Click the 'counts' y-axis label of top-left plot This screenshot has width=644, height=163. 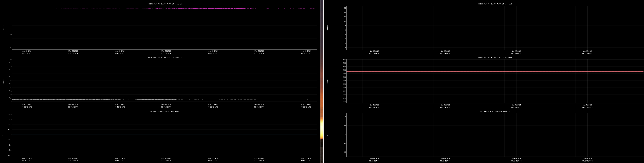click(x=3, y=28)
